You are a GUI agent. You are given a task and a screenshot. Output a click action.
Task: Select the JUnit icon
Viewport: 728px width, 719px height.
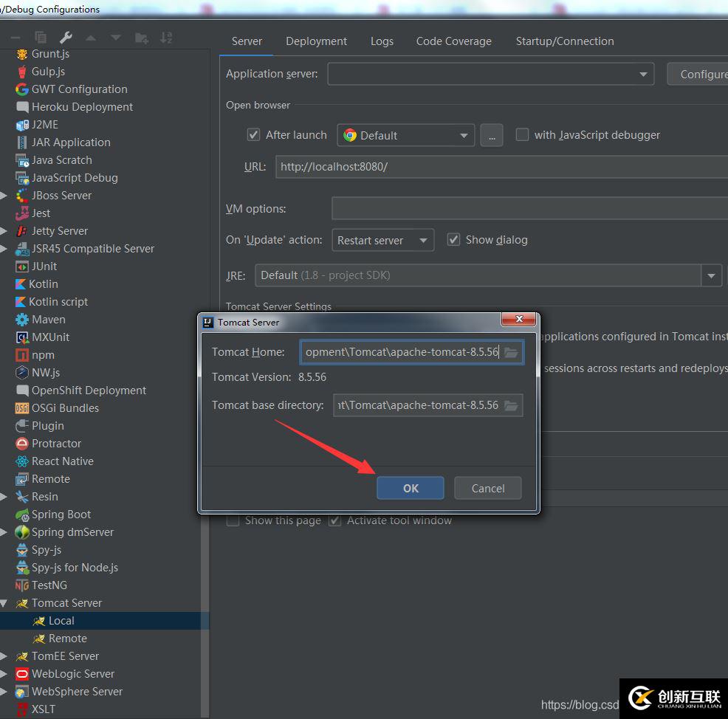pos(22,266)
